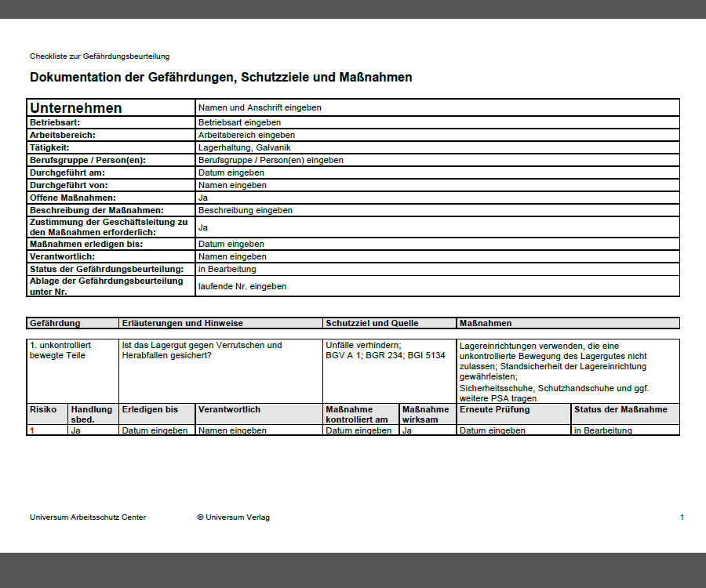
Task: Click 'Arbeitsbereich eingeben' value
Action: click(x=247, y=135)
